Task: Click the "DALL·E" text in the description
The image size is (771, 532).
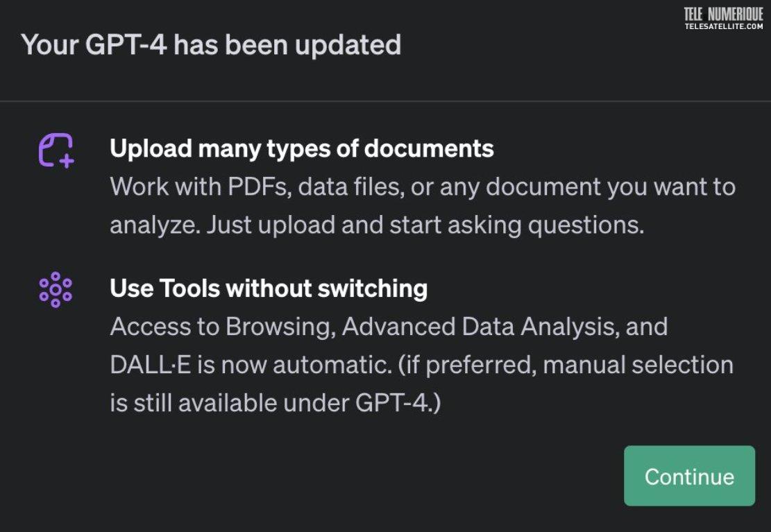Action: (150, 365)
